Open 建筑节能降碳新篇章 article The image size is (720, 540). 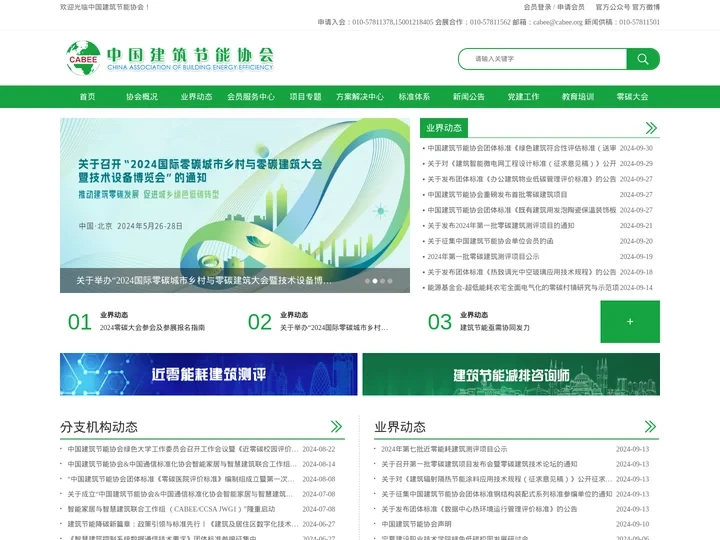(x=183, y=524)
